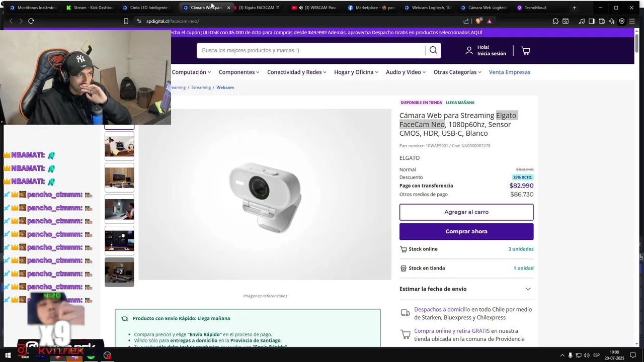Switch to the Elgato FACECAM tab
644x362 pixels.
pos(259,8)
